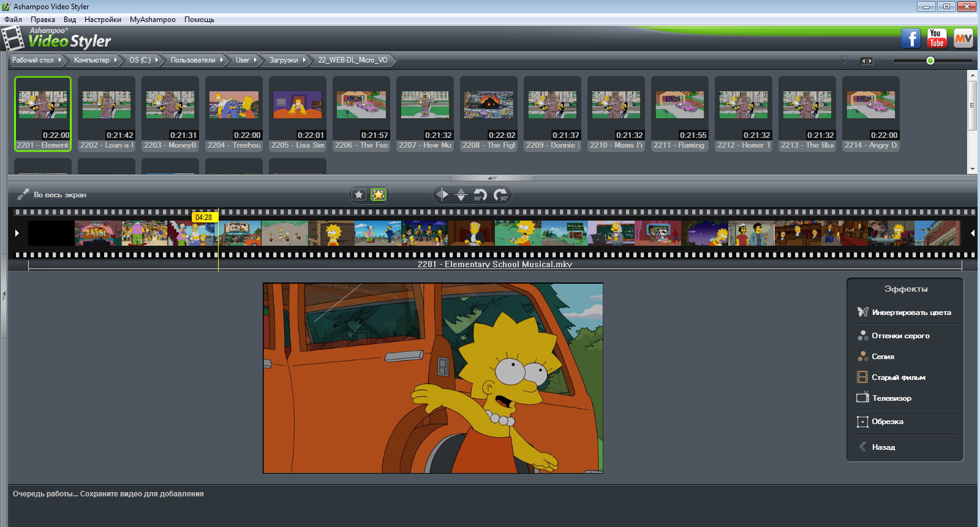Select the 2206 - The Foo video thumbnail
The width and height of the screenshot is (980, 527).
[361, 114]
